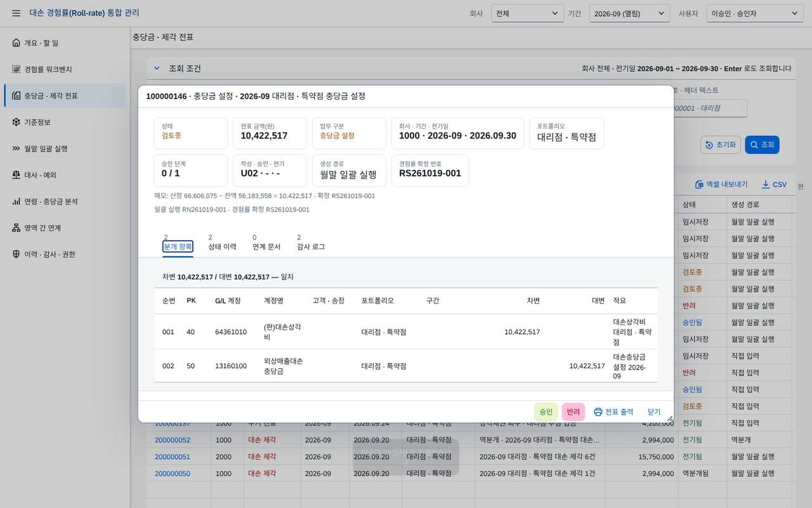Click the 조회 search magnifier icon
Screen dimensions: 812x508
coord(754,145)
